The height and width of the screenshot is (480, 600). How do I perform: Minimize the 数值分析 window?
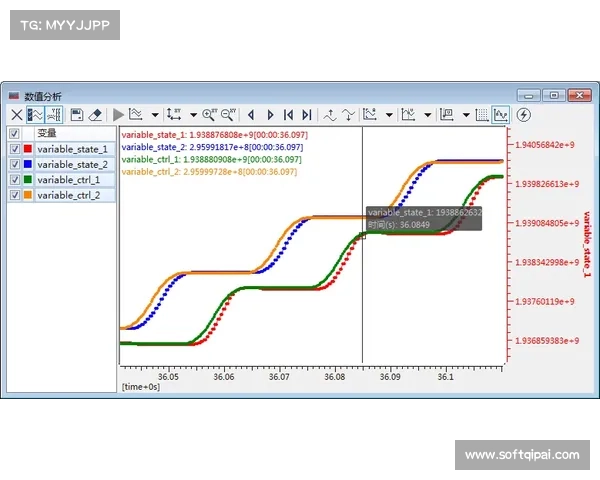(529, 95)
